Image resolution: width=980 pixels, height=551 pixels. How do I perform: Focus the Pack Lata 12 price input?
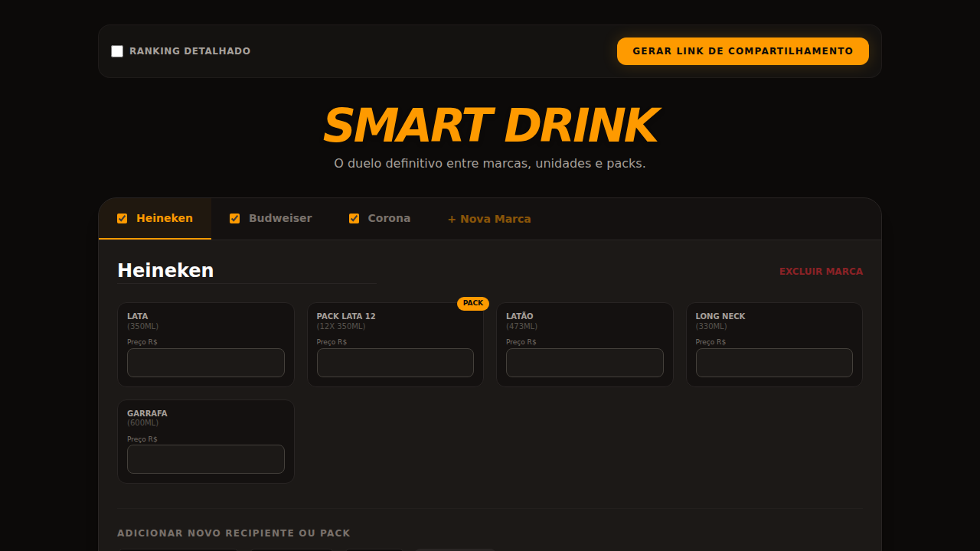(395, 362)
